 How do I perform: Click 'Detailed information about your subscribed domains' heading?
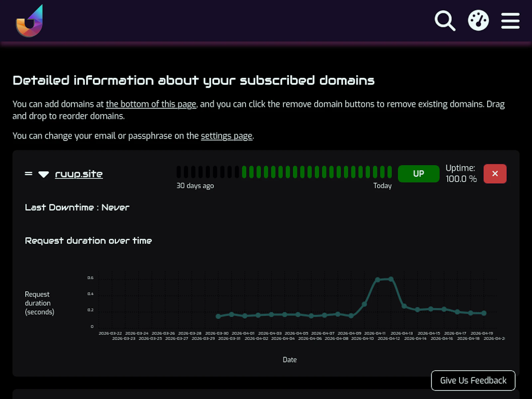coord(194,81)
